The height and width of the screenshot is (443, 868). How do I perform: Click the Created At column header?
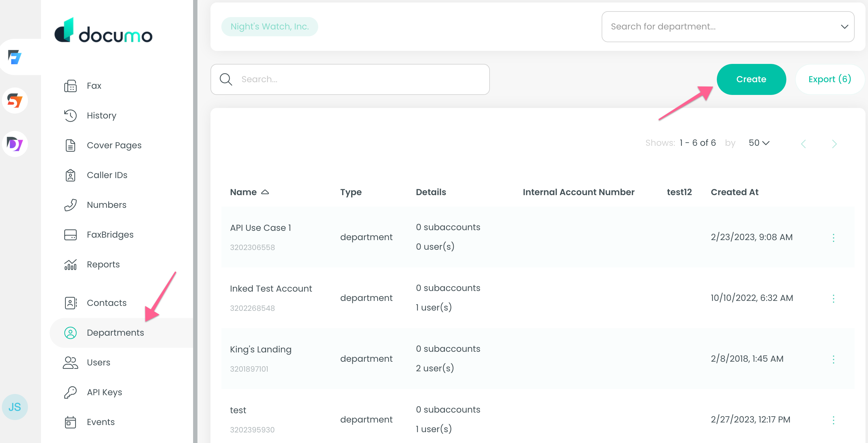pyautogui.click(x=735, y=192)
